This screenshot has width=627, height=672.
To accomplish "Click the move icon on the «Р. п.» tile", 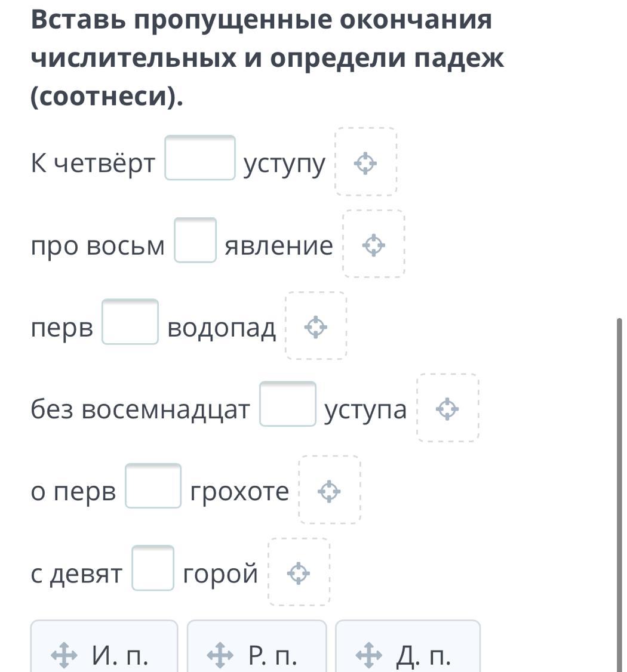I will 220,655.
